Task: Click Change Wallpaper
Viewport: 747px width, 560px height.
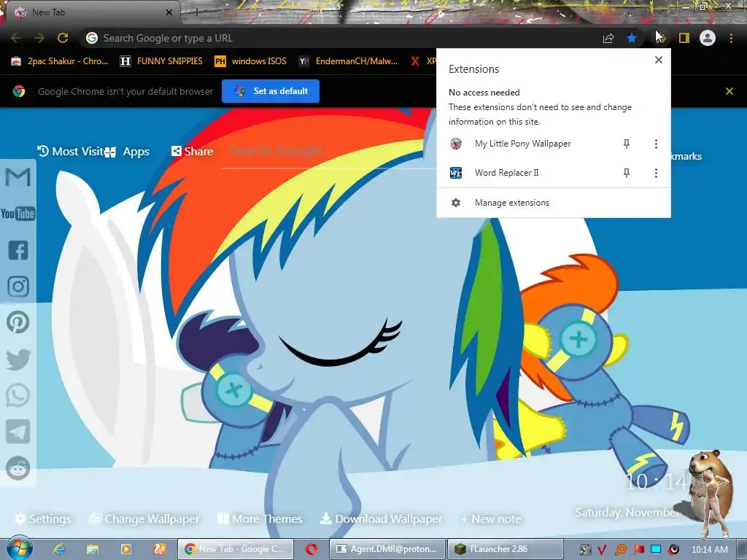Action: pos(144,518)
